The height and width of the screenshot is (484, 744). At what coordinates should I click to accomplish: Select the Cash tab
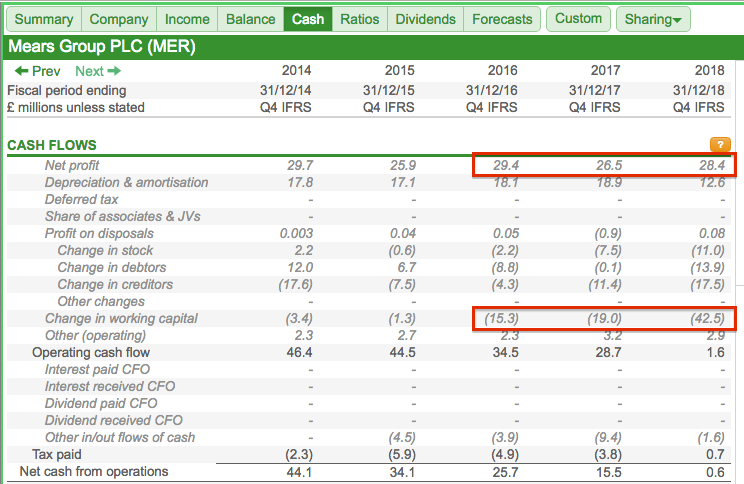click(308, 19)
